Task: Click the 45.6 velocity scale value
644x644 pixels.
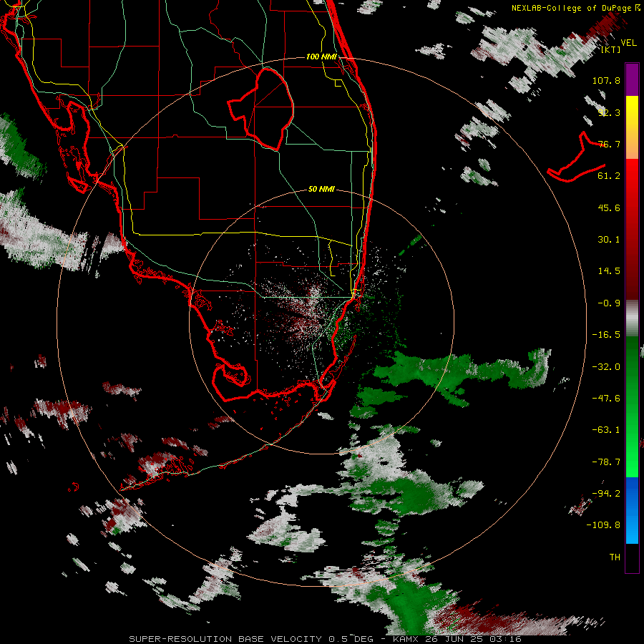Action: click(609, 208)
